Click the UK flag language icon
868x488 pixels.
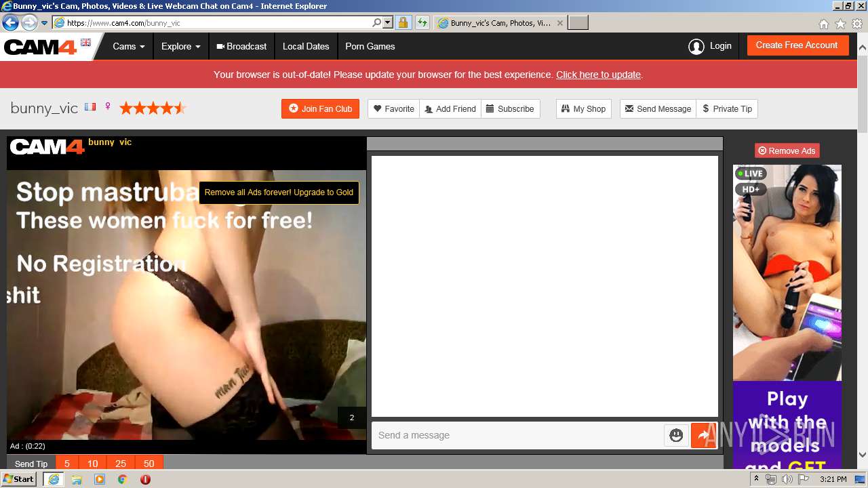point(85,42)
